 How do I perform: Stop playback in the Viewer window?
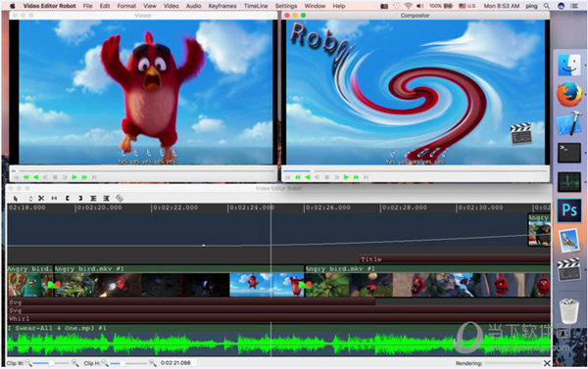(55, 177)
